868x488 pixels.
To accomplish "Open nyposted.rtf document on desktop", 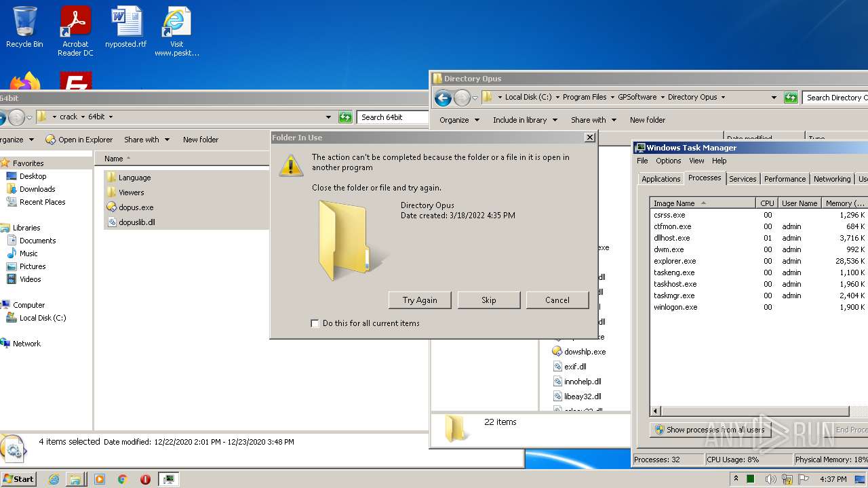I will click(125, 27).
